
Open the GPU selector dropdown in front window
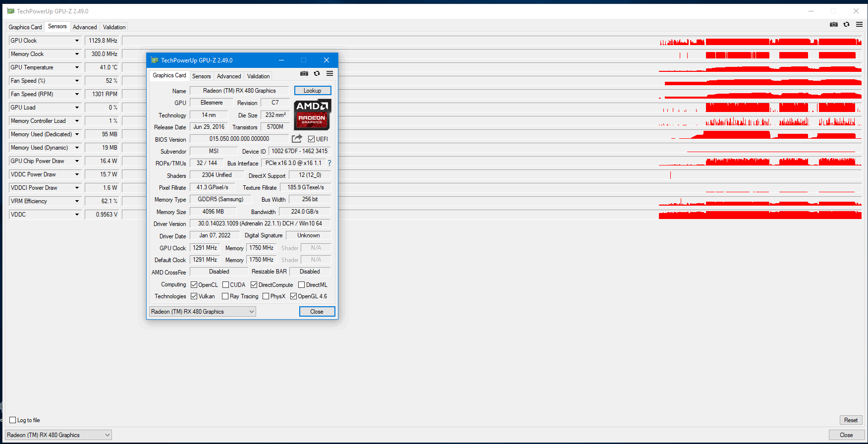[x=203, y=312]
